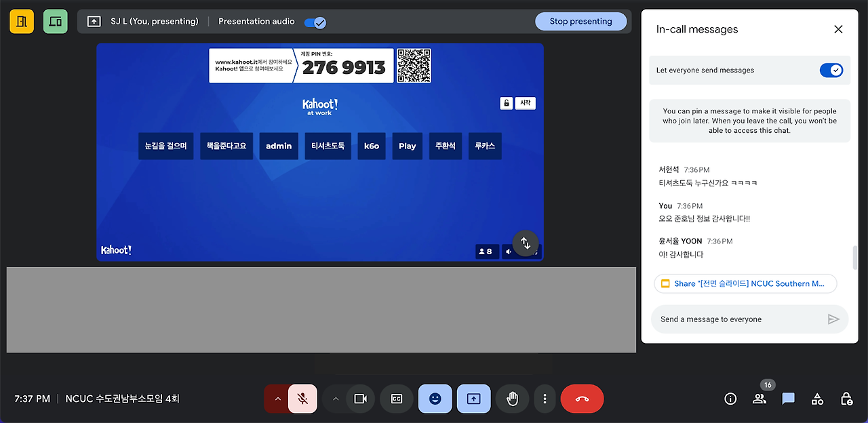Open host controls lock icon
This screenshot has height=423, width=868.
(846, 399)
